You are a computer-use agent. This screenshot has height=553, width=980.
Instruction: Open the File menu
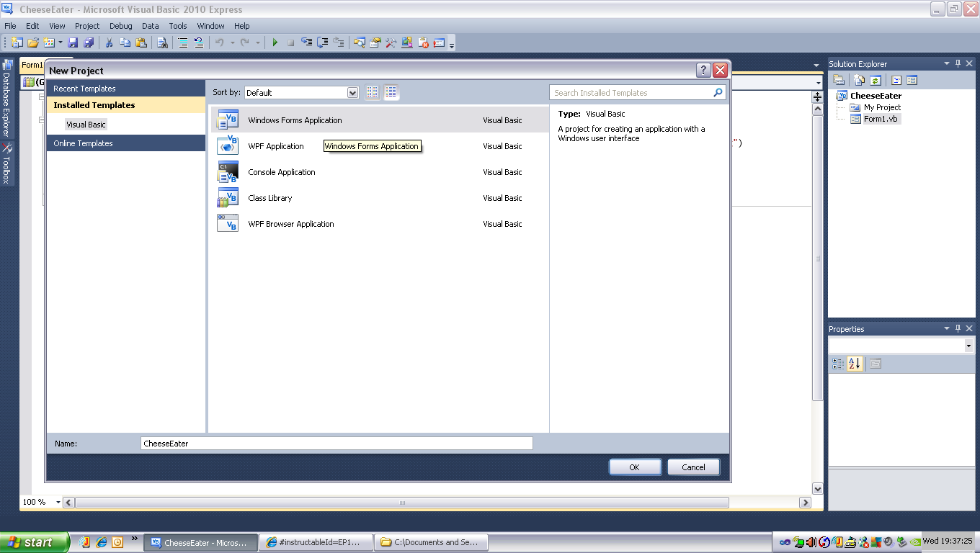click(10, 26)
